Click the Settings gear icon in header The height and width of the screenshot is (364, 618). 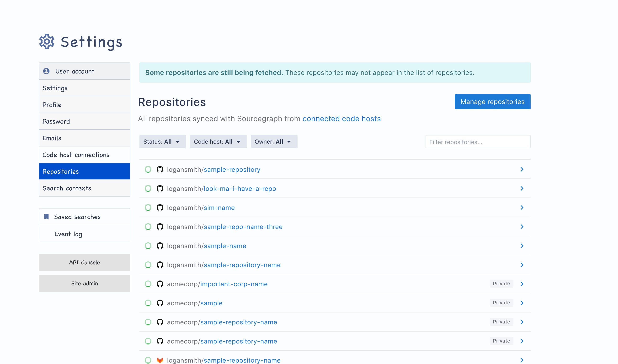click(x=47, y=42)
